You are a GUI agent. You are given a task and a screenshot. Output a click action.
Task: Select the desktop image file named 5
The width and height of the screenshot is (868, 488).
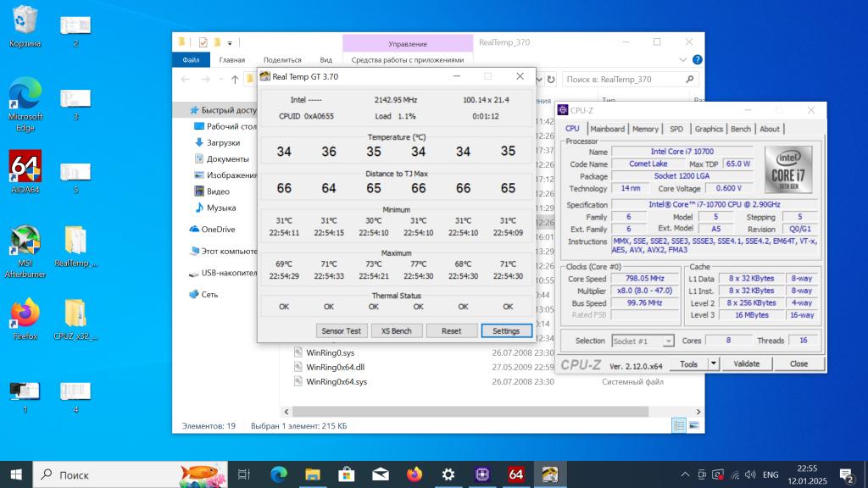tap(75, 177)
